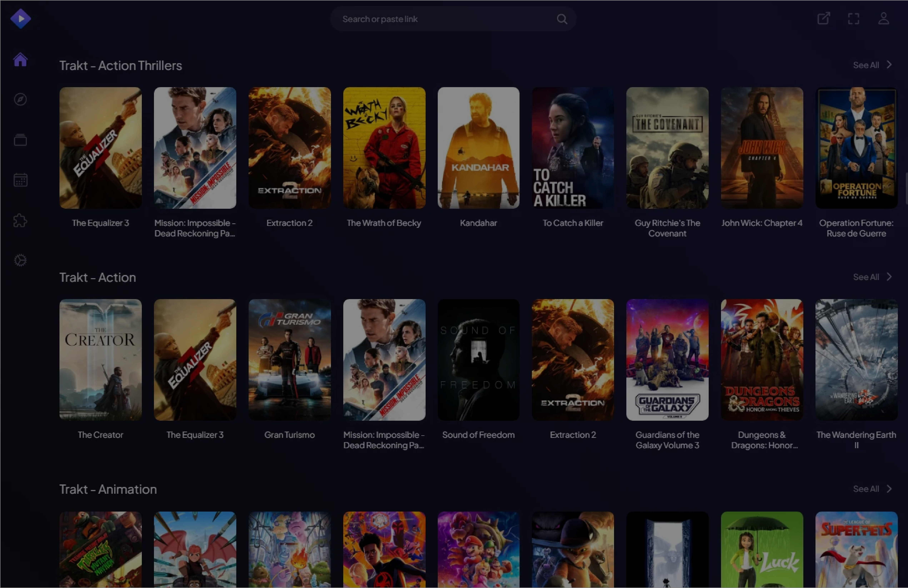
Task: Toggle fullscreen mode icon
Action: 854,18
